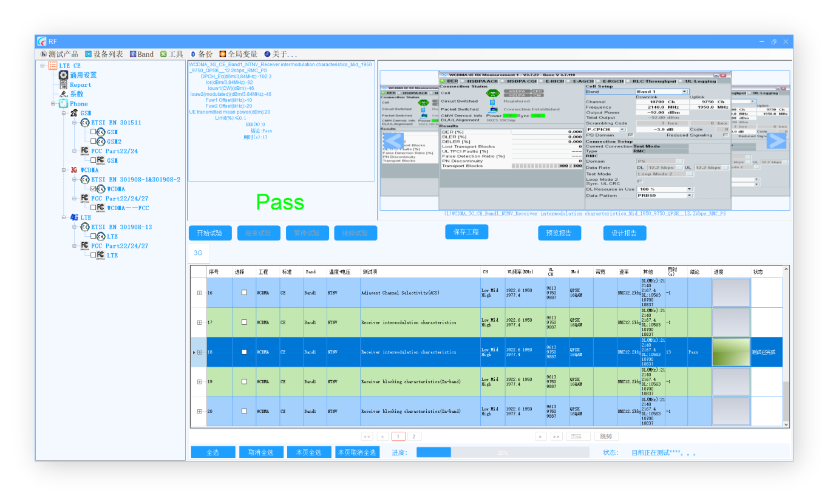The width and height of the screenshot is (836, 504).
Task: Click the overall 进度 progress bar
Action: click(x=503, y=452)
